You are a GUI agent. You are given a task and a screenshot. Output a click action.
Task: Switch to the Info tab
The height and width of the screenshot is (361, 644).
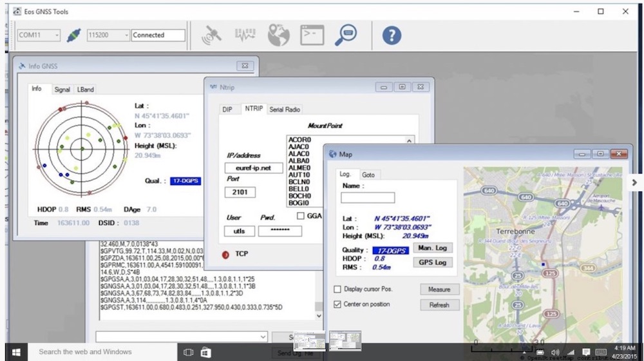point(37,89)
